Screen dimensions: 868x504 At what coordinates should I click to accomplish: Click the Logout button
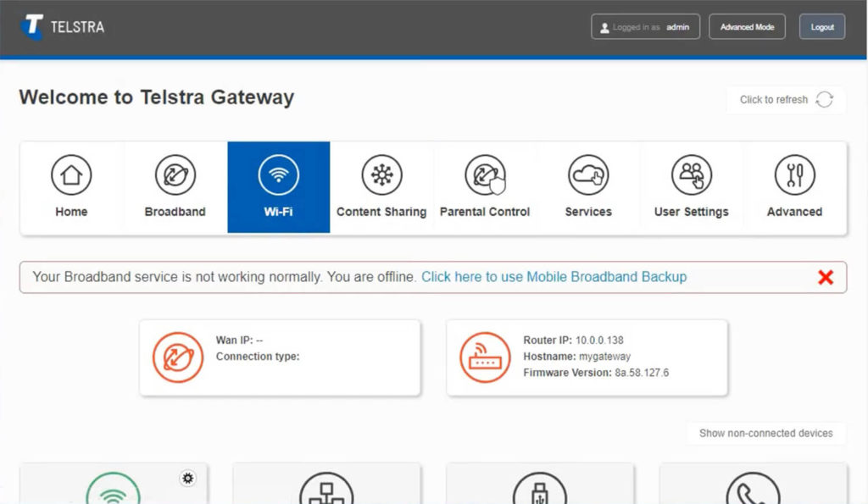(821, 26)
